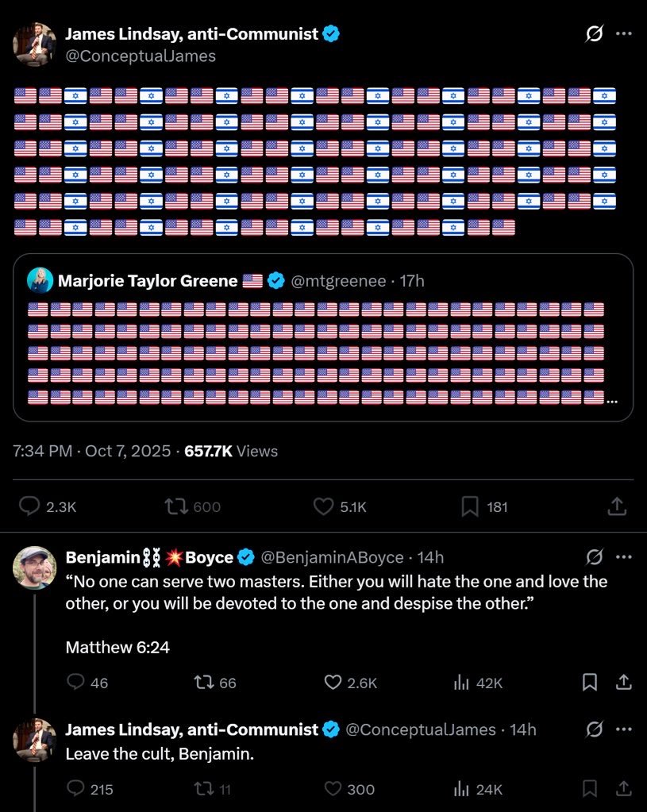Repost Benjamin Boyce's reply
Viewport: 647px width, 812px height.
203,683
